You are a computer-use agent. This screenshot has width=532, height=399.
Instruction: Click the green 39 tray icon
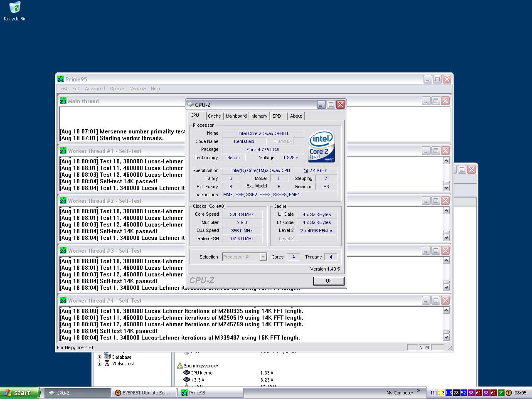coord(501,393)
